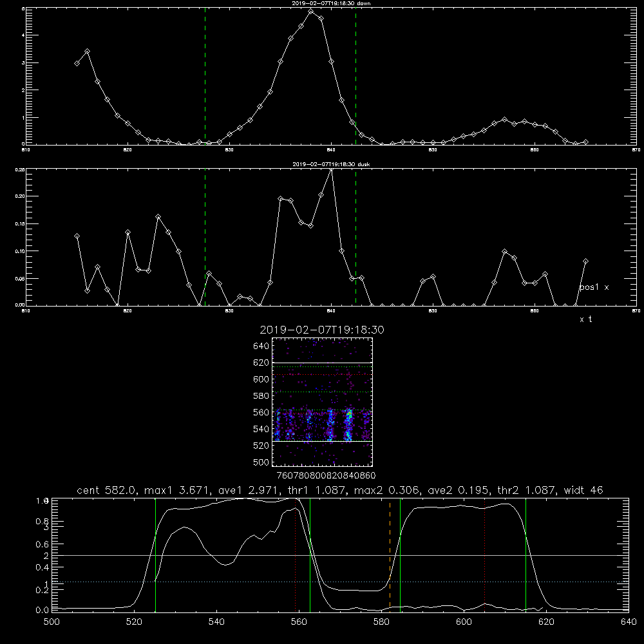Click the heatmap y-axis label 580

pos(261,396)
